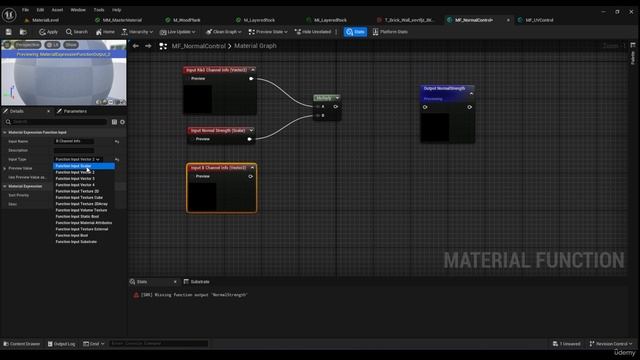This screenshot has height=360, width=640.
Task: Expand the Preview Value row
Action: pos(4,168)
